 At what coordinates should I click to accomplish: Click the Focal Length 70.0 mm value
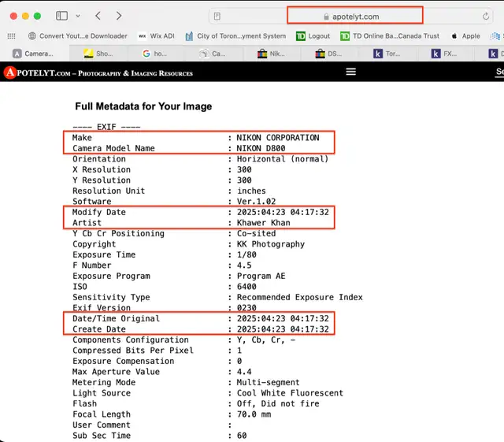(254, 414)
